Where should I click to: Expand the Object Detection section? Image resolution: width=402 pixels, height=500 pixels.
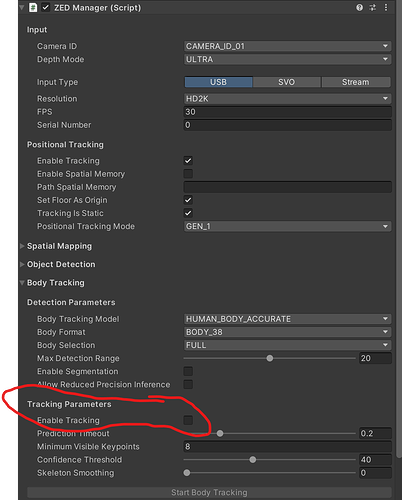(x=22, y=264)
